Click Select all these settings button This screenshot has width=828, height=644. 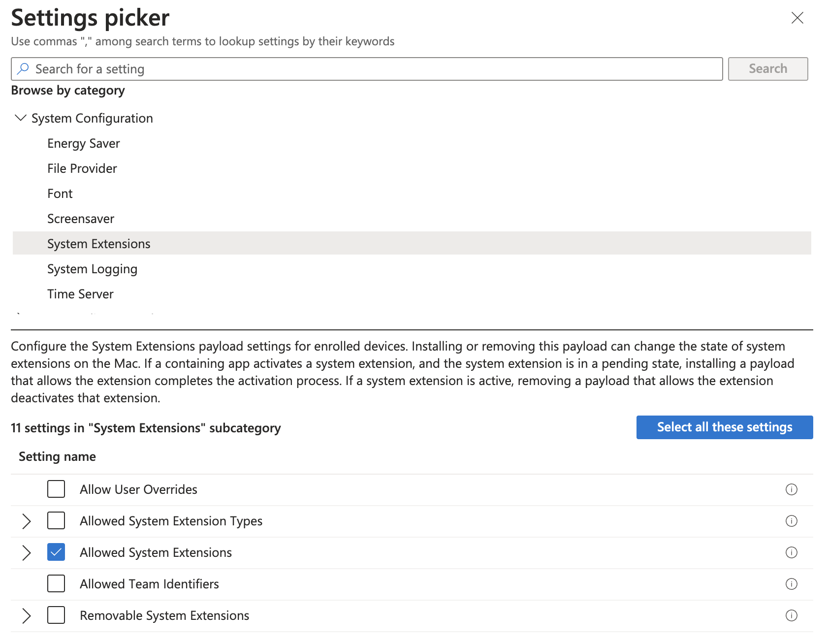point(725,427)
